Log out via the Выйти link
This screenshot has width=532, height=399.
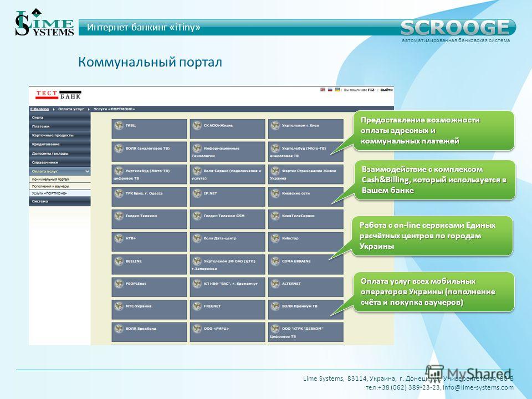click(386, 90)
